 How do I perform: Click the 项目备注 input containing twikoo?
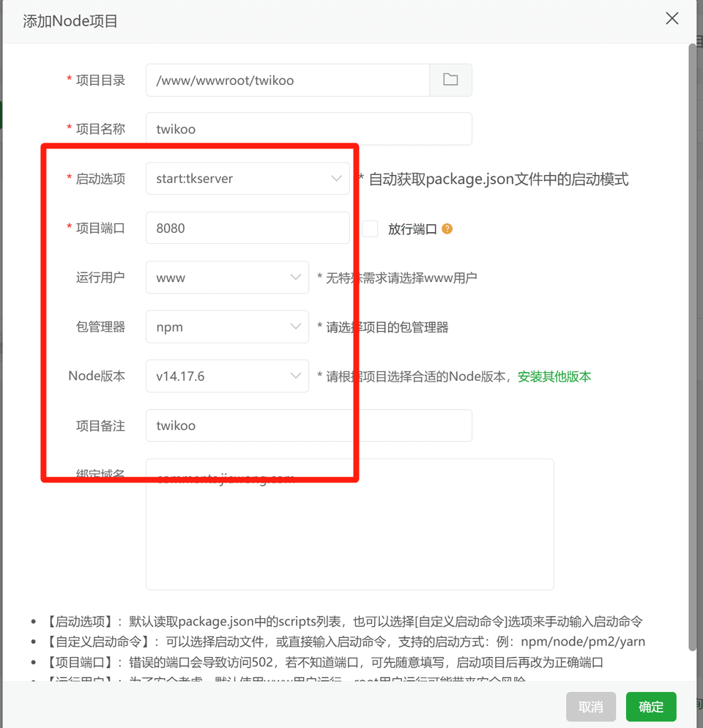pyautogui.click(x=308, y=426)
